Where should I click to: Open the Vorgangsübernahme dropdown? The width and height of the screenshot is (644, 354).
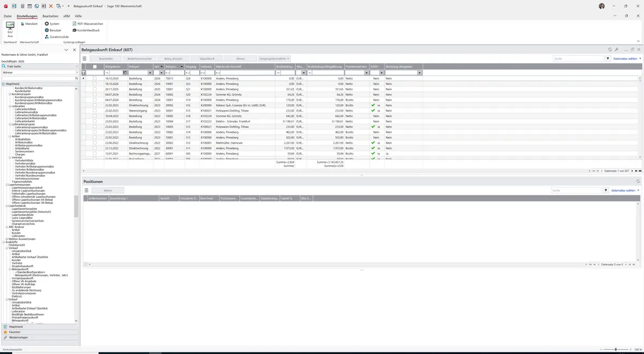(274, 58)
